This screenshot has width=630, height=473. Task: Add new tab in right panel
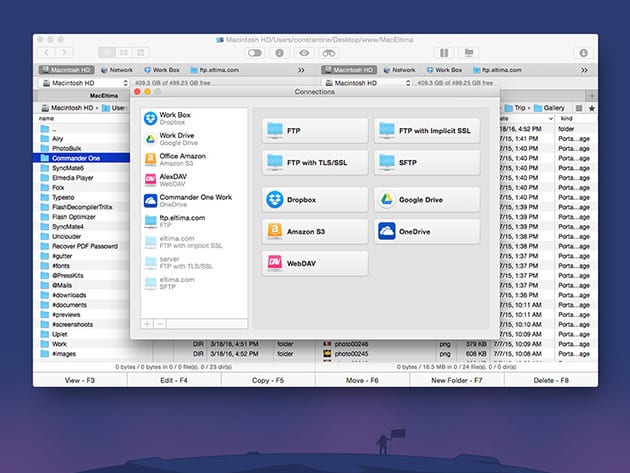[591, 96]
